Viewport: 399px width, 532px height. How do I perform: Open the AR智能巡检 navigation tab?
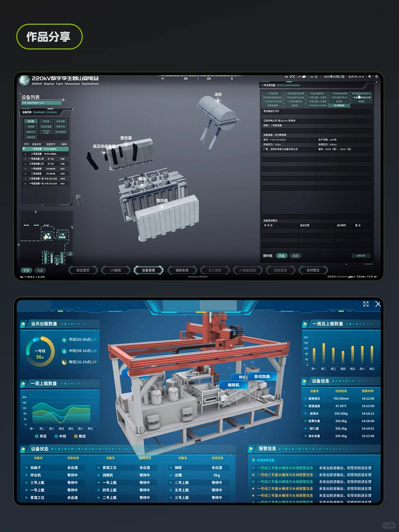point(248,270)
